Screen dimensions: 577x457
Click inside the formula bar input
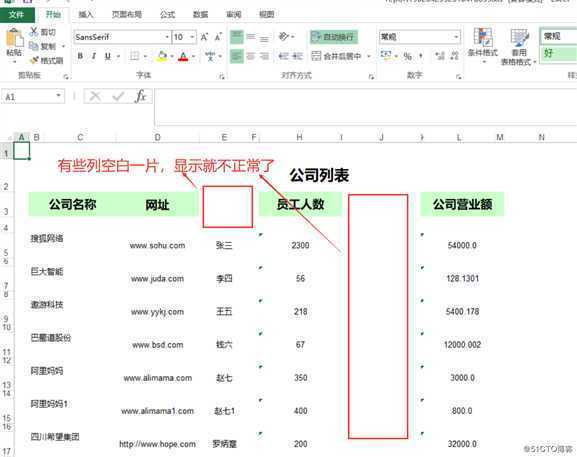tap(365, 106)
